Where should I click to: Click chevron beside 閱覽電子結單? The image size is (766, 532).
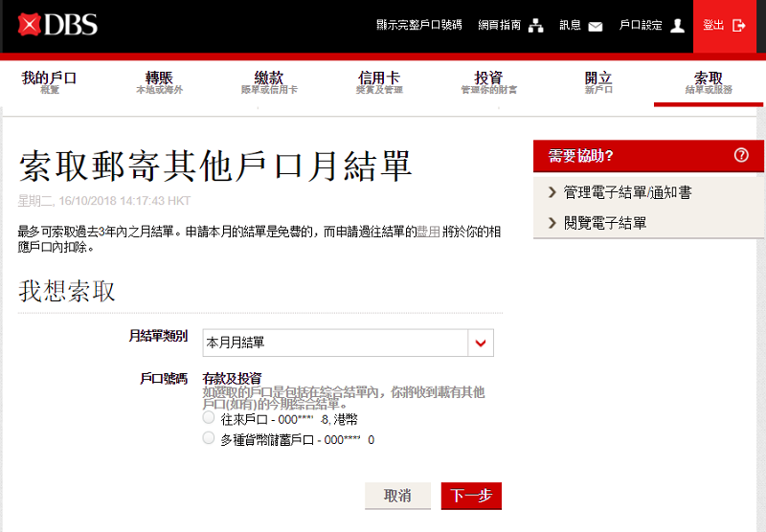pos(552,223)
